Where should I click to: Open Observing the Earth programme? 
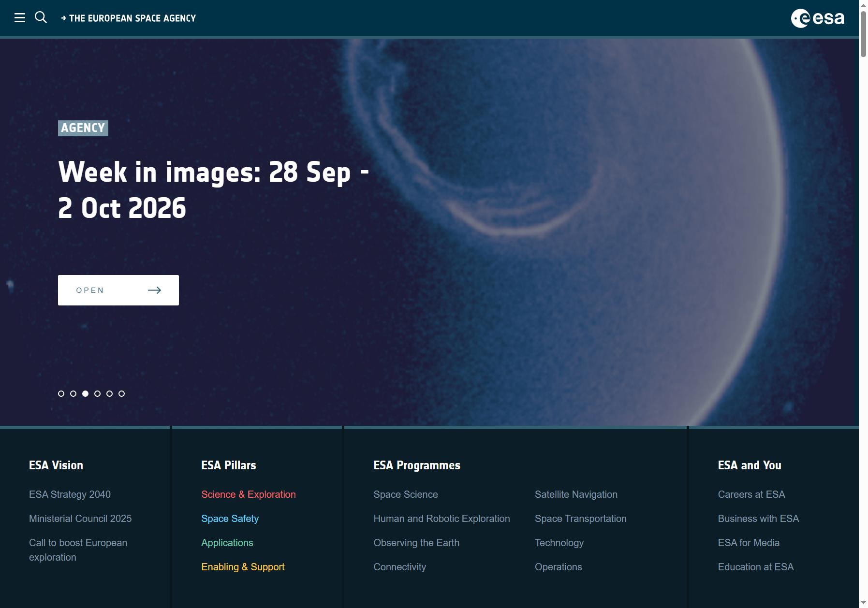point(416,543)
